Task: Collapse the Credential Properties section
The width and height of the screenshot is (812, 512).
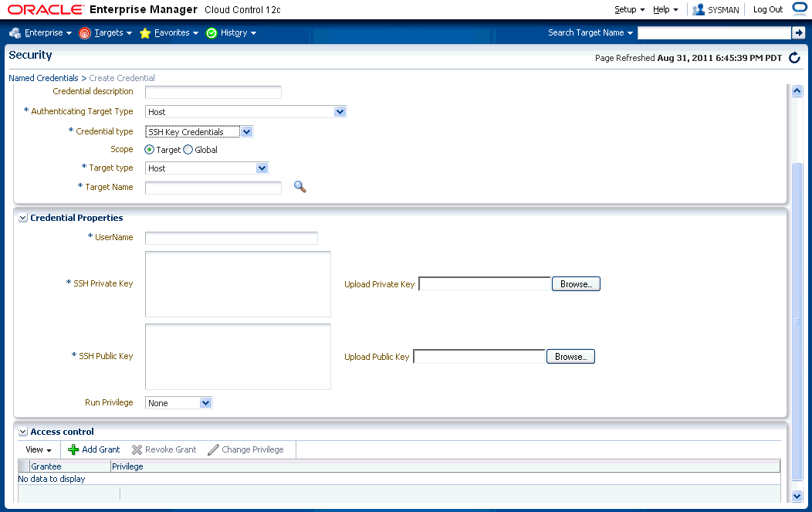Action: click(x=23, y=219)
